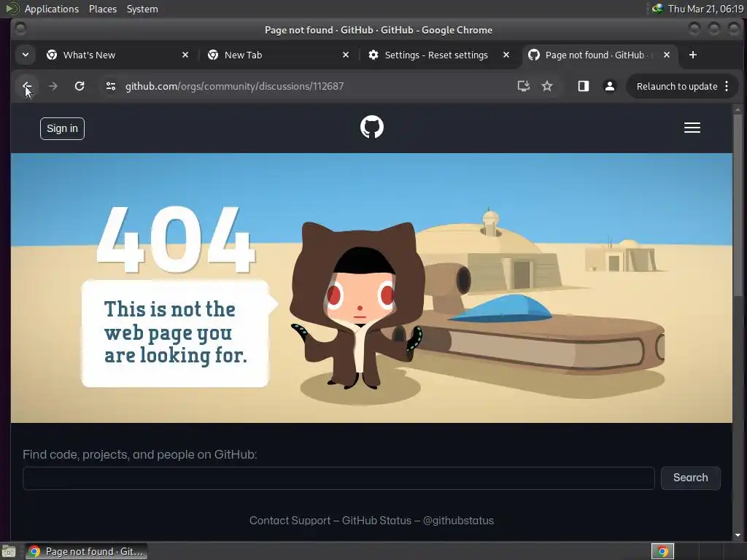
Task: Click the window menu button in title bar
Action: point(20,29)
